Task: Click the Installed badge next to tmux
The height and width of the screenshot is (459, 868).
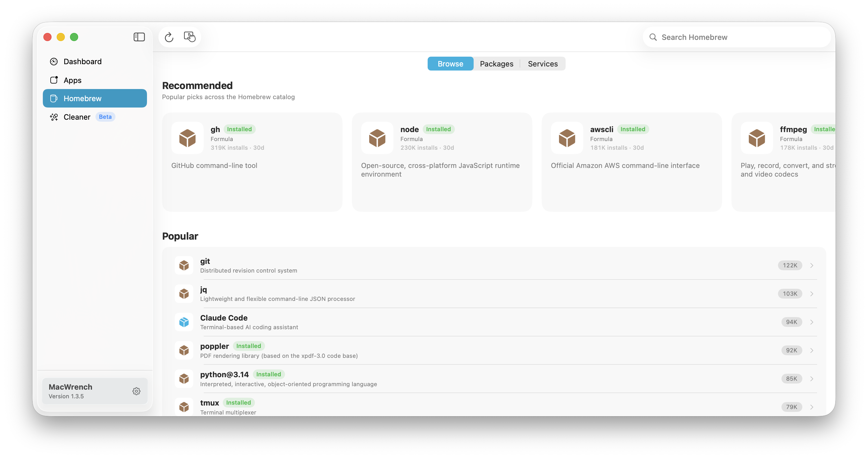Action: click(x=238, y=402)
